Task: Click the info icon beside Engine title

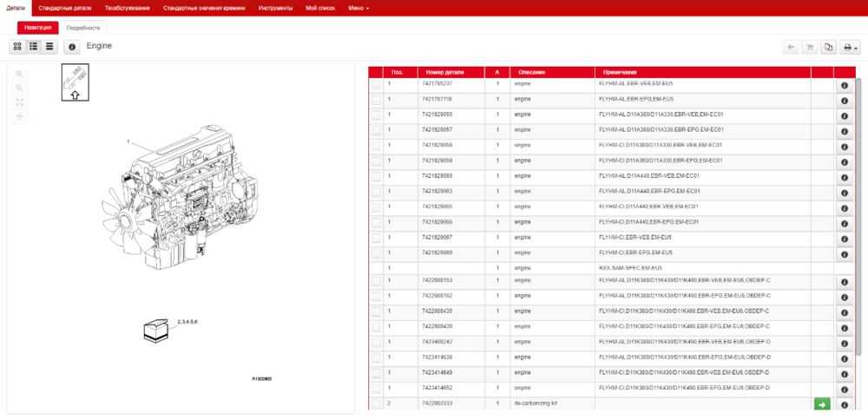Action: tap(72, 47)
